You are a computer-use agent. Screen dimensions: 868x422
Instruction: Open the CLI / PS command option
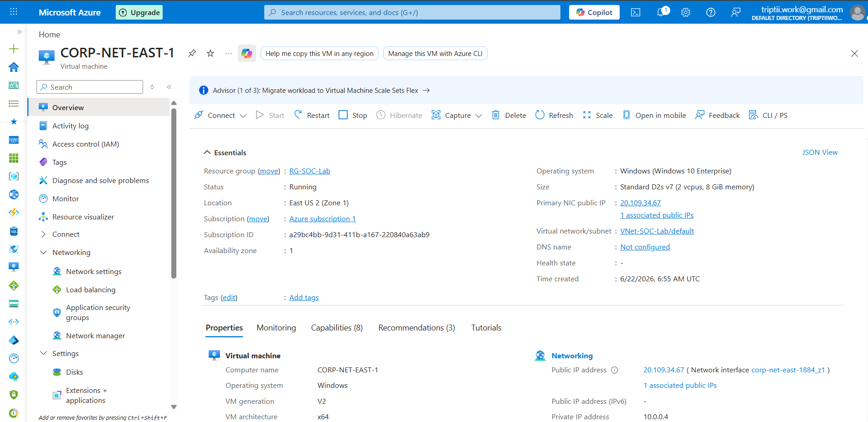(x=768, y=115)
